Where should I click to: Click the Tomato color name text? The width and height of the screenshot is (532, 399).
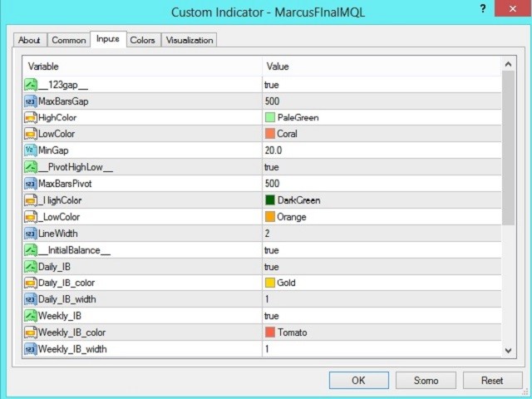pyautogui.click(x=292, y=332)
